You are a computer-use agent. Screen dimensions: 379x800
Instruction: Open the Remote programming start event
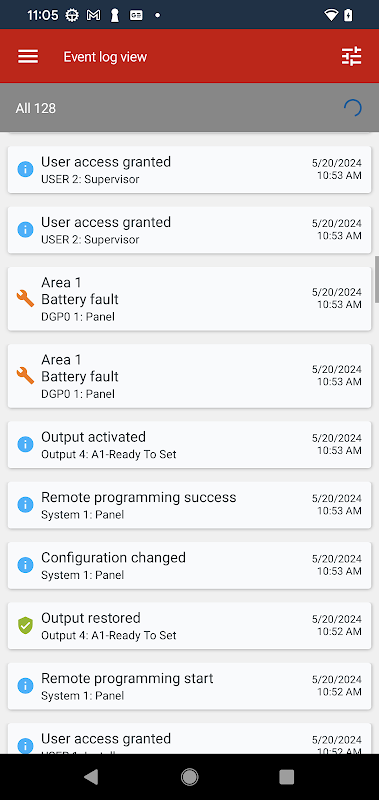(189, 686)
